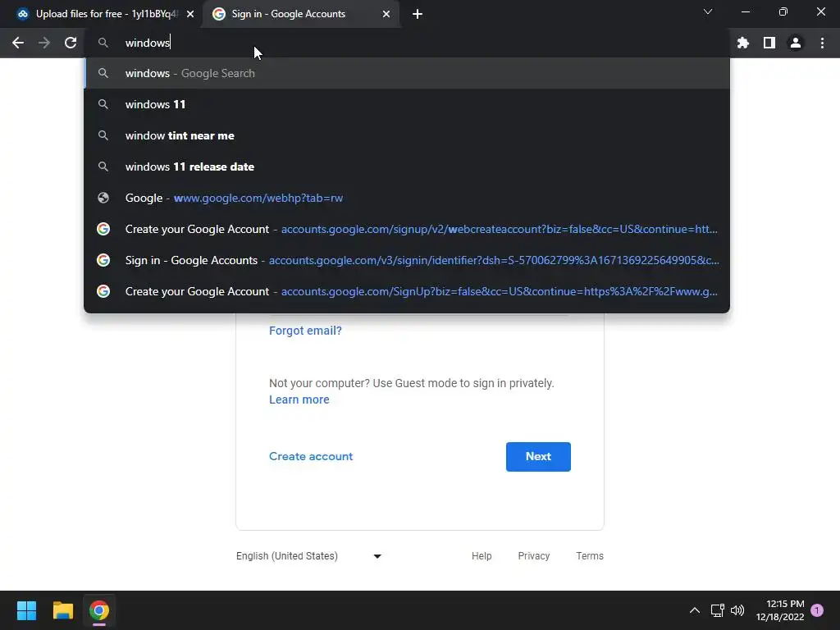Open the Chrome extensions puzzle icon

[743, 43]
